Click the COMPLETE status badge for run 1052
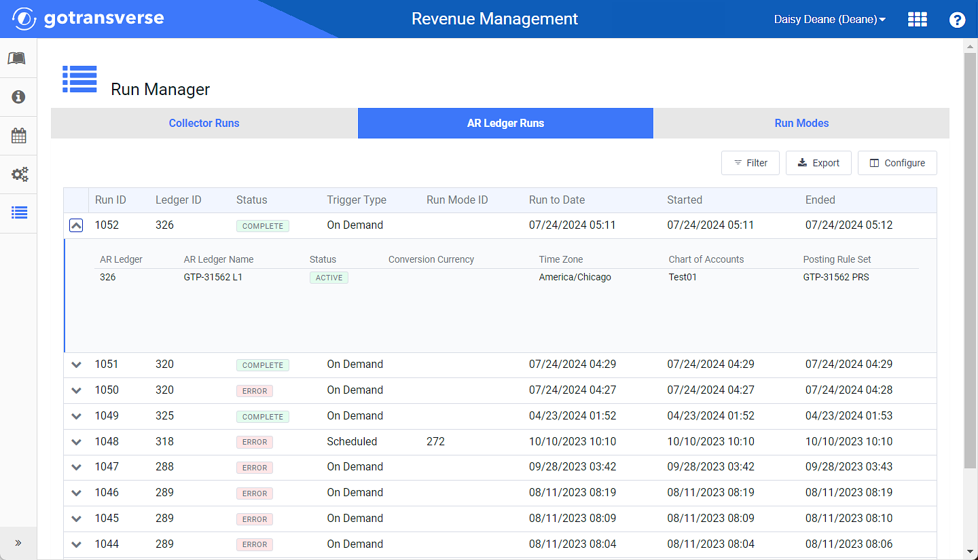The width and height of the screenshot is (978, 560). (x=263, y=226)
